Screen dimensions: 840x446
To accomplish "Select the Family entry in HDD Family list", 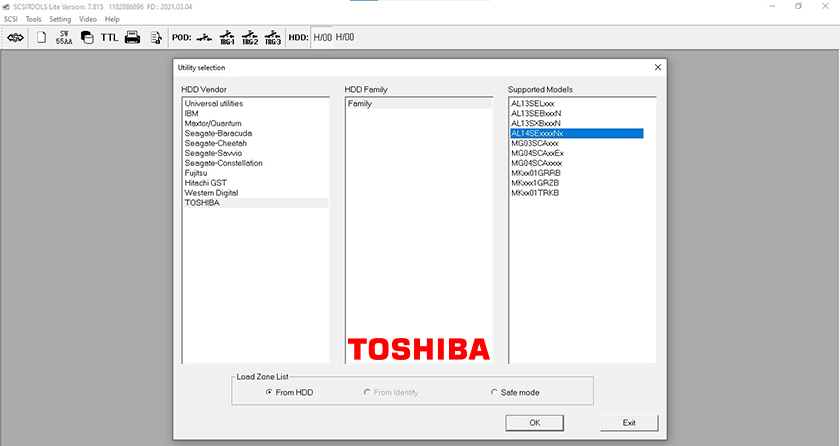I will click(419, 103).
